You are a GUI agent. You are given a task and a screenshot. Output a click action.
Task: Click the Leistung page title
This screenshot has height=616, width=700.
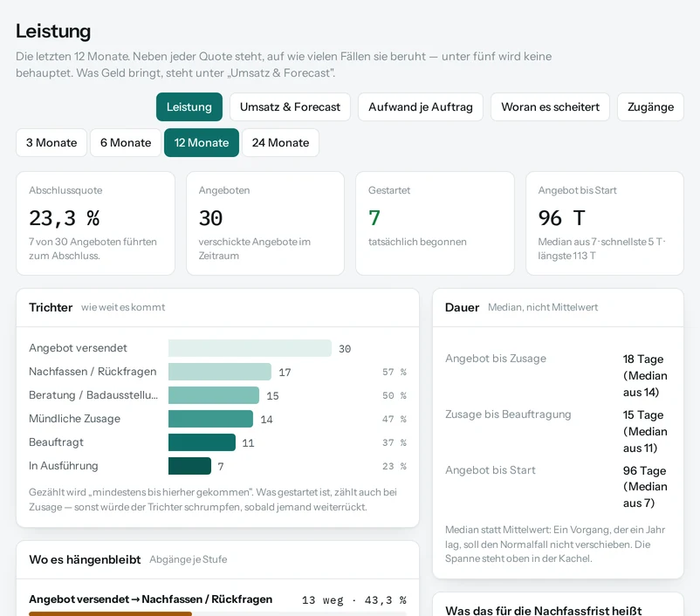point(53,31)
